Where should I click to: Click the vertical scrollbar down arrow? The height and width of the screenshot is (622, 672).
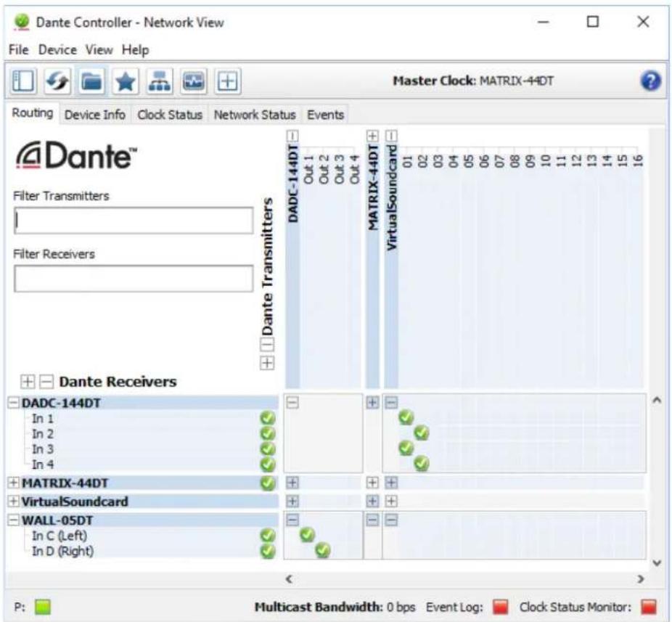[657, 562]
